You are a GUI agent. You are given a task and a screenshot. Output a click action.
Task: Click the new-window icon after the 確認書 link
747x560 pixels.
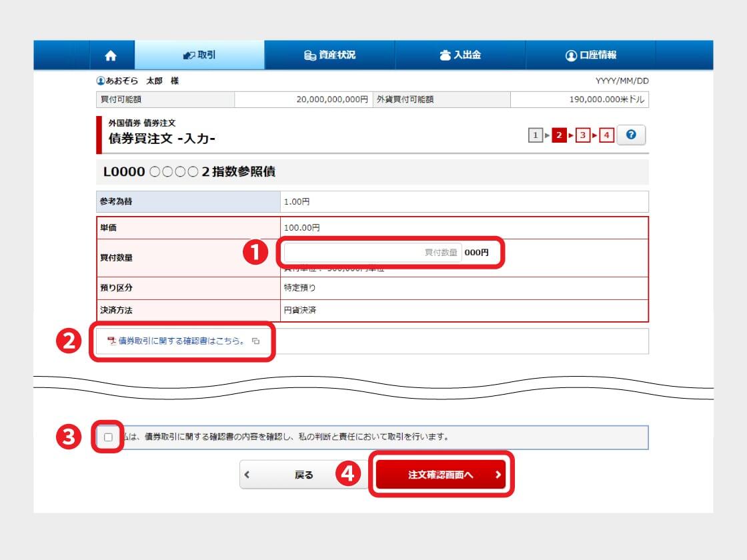coord(256,341)
